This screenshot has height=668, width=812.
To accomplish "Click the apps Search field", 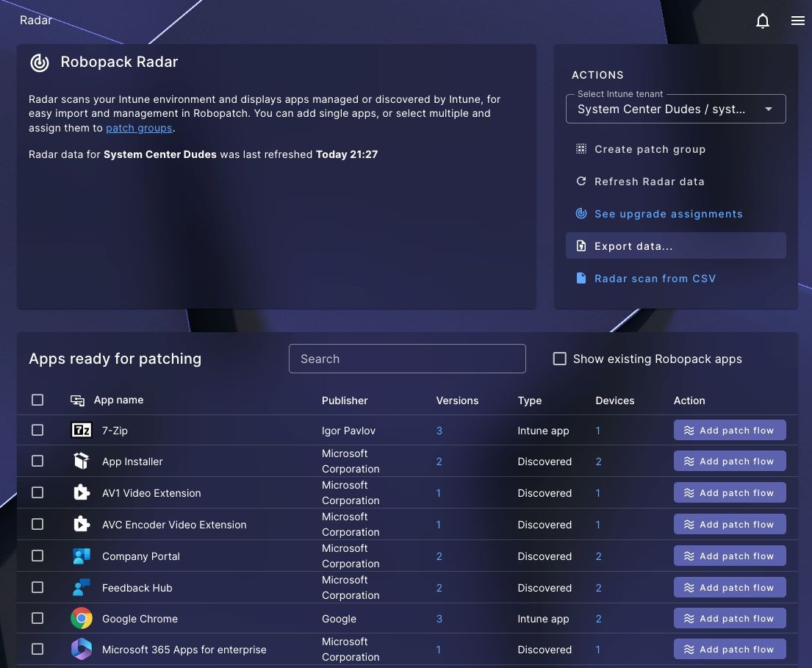I will coord(407,359).
